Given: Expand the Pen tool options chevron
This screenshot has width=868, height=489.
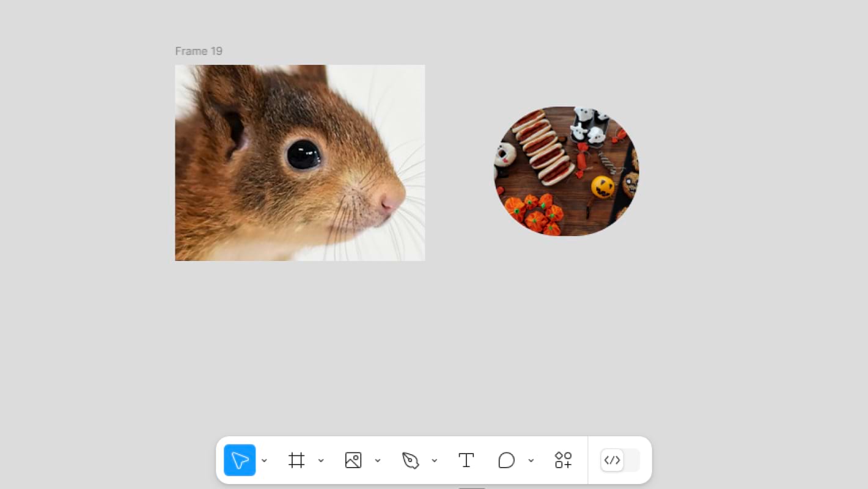Looking at the screenshot, I should [435, 461].
